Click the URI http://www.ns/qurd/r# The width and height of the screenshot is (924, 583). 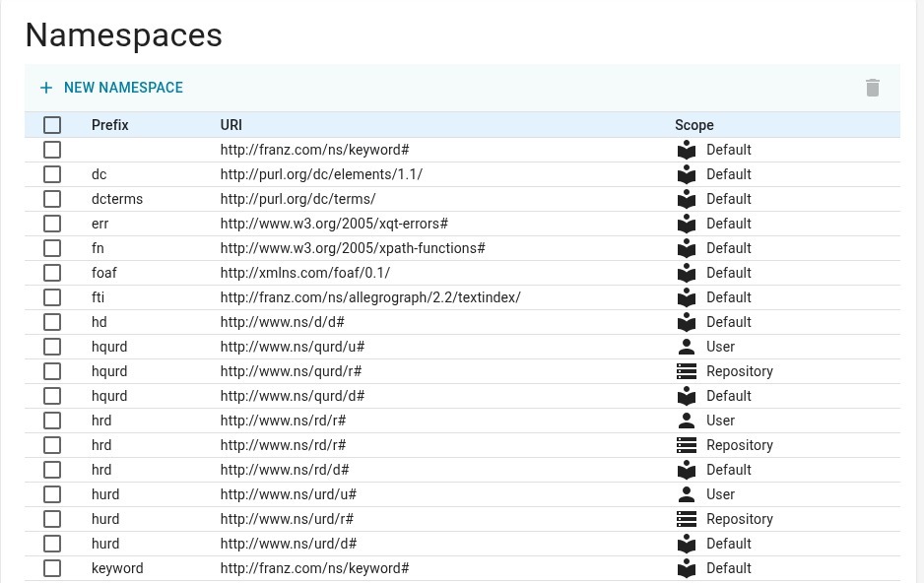292,371
